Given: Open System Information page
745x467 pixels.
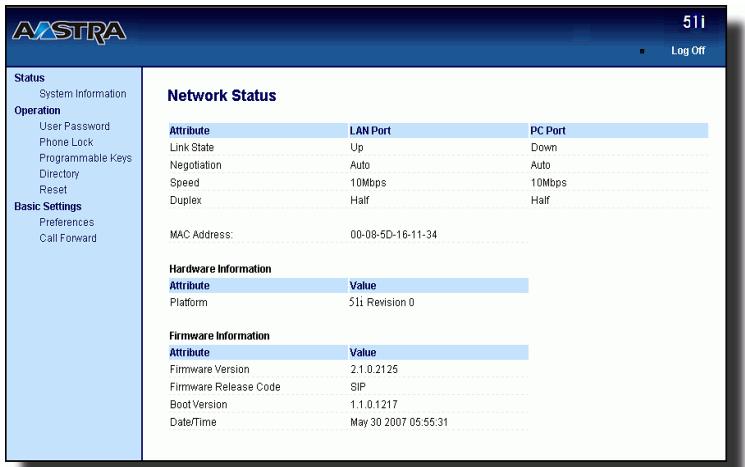Looking at the screenshot, I should (83, 94).
